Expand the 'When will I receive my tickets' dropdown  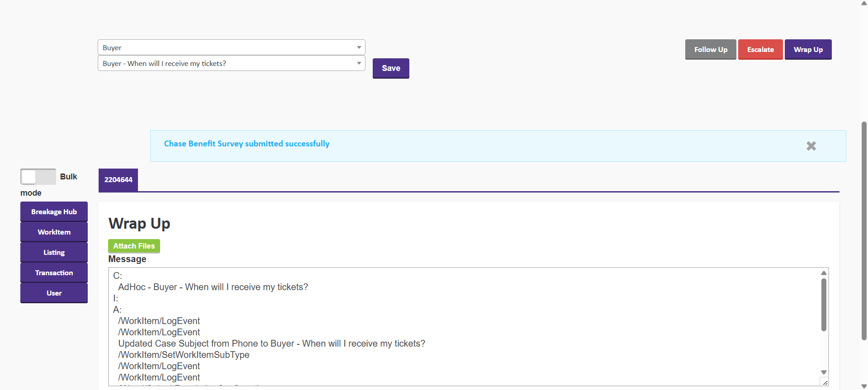[231, 63]
